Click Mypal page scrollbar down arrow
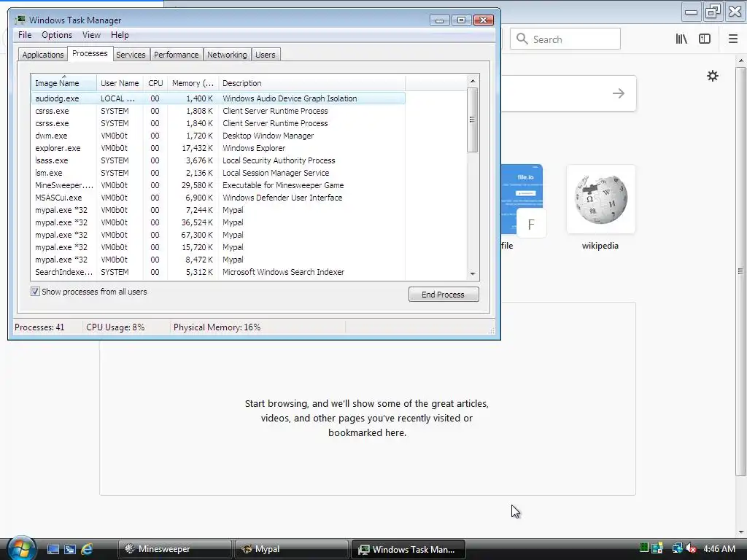Image resolution: width=747 pixels, height=560 pixels. (741, 532)
